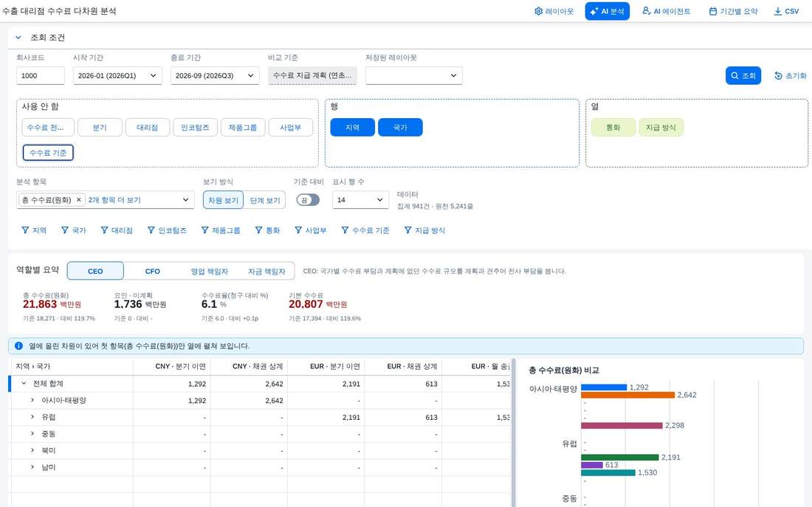
Task: Open the 대리점 funnel filter
Action: [105, 230]
